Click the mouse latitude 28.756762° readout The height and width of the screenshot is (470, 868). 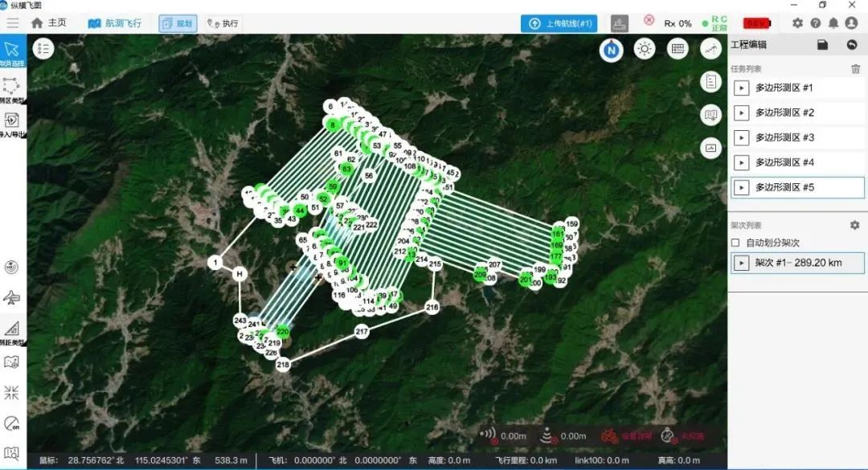pos(96,460)
